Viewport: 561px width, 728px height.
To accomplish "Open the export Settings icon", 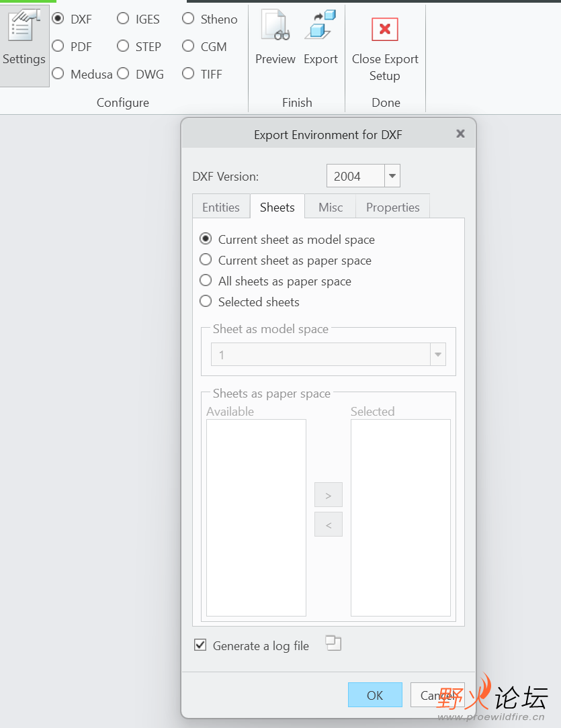I will click(x=24, y=27).
